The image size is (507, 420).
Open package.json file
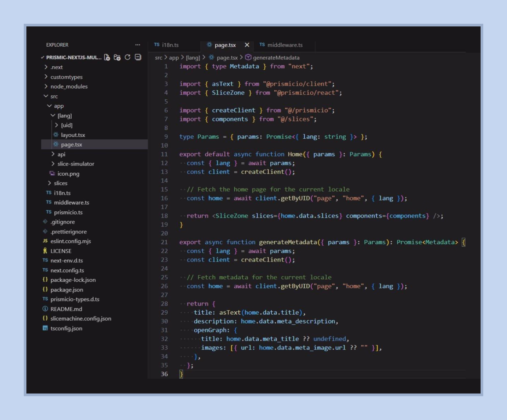pyautogui.click(x=67, y=290)
